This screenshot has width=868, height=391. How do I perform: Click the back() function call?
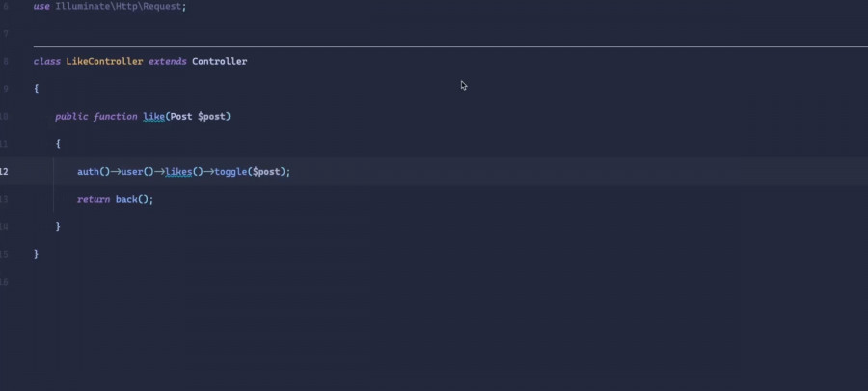tap(132, 199)
